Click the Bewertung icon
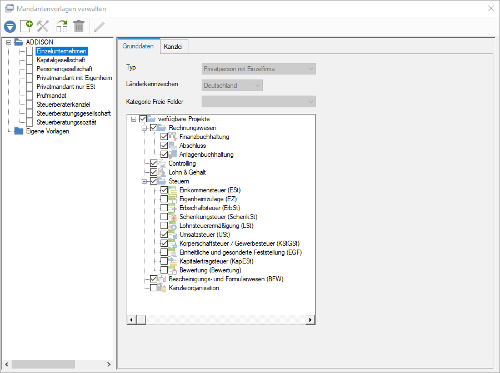 pos(172,270)
